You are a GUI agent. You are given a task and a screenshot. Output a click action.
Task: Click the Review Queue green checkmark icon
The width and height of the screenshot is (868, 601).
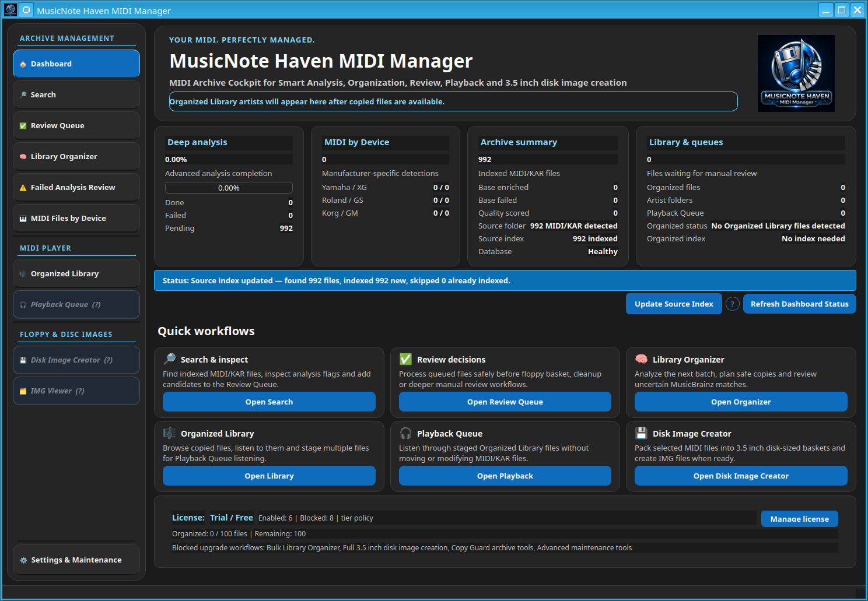click(x=23, y=125)
